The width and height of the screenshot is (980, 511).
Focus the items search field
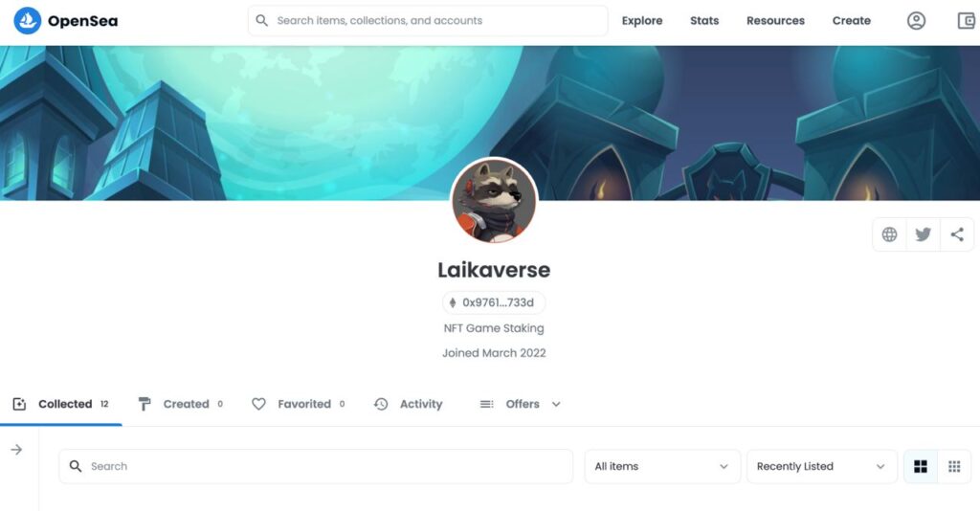[316, 467]
